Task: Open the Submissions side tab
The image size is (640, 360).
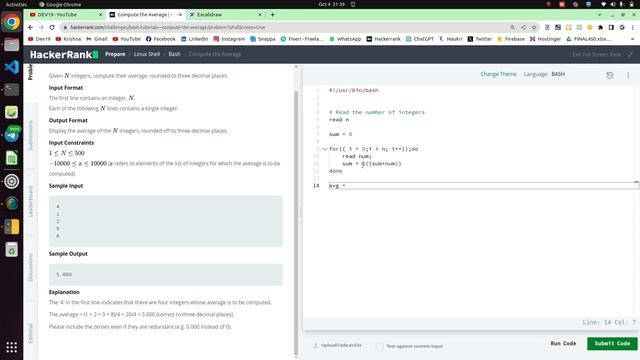Action: (30, 136)
